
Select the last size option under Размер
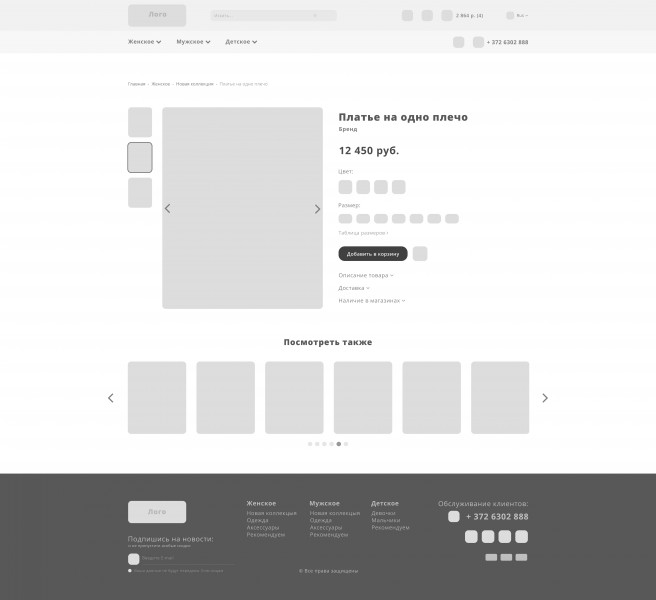452,218
